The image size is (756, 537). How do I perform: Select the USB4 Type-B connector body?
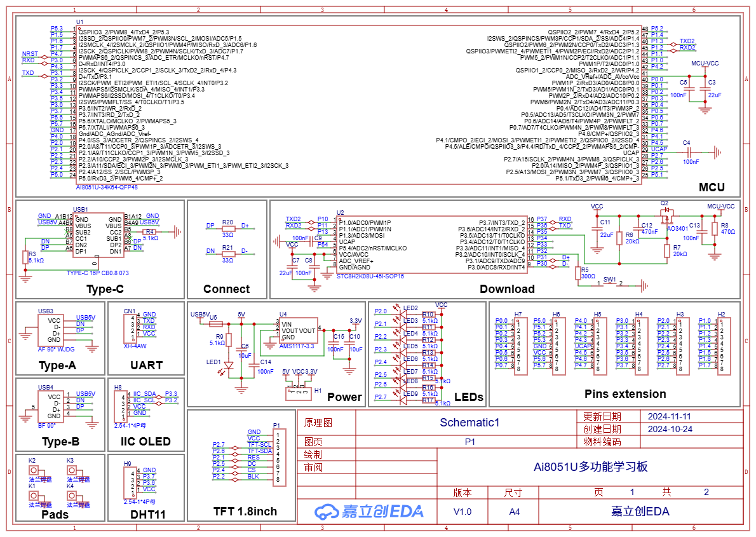[x=51, y=406]
